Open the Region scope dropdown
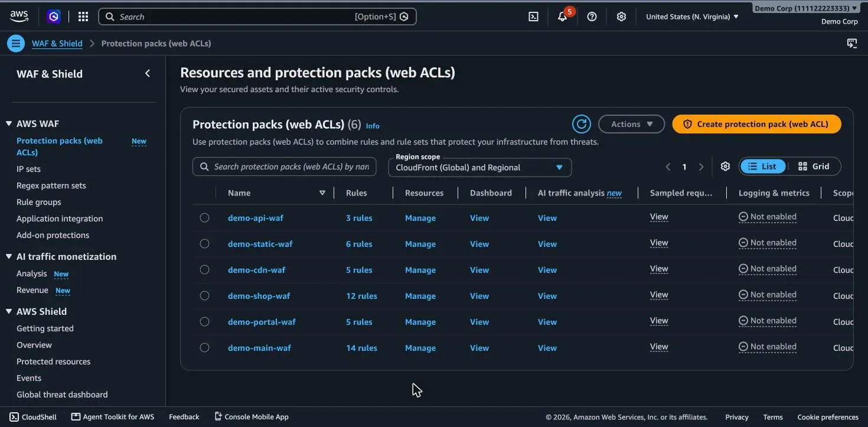This screenshot has width=868, height=427. 479,167
